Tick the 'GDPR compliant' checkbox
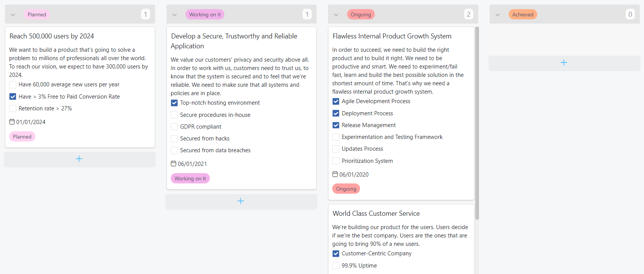 [x=174, y=127]
